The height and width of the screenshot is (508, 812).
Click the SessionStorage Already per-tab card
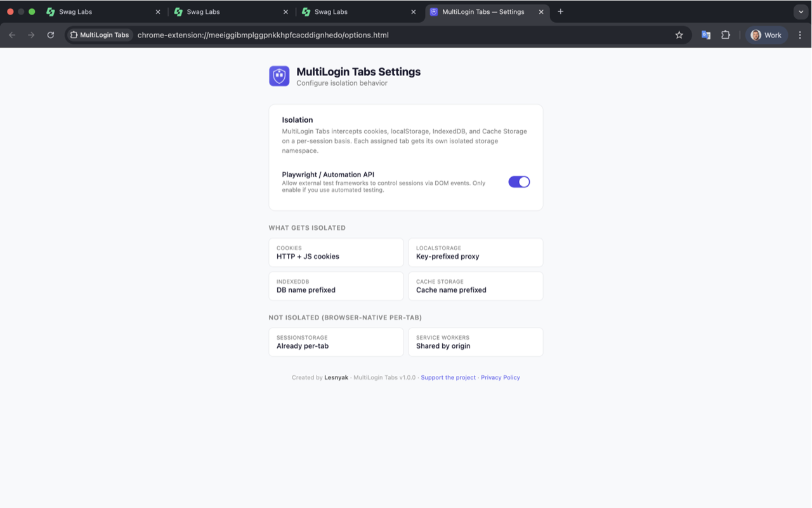point(336,342)
